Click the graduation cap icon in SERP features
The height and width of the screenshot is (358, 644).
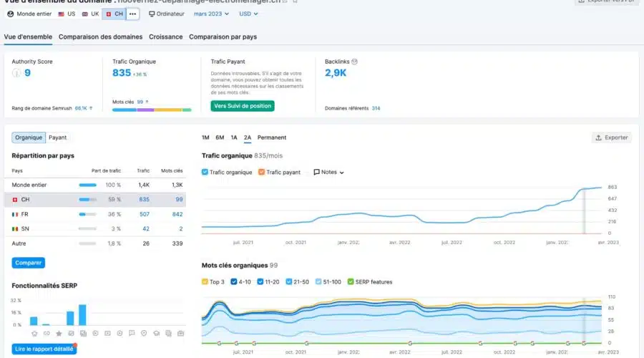pyautogui.click(x=156, y=334)
